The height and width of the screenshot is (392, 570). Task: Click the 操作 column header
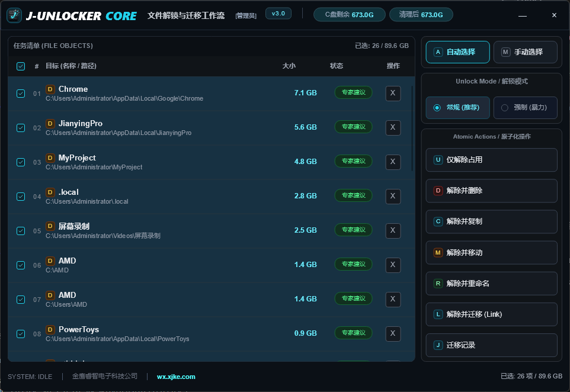tap(393, 66)
